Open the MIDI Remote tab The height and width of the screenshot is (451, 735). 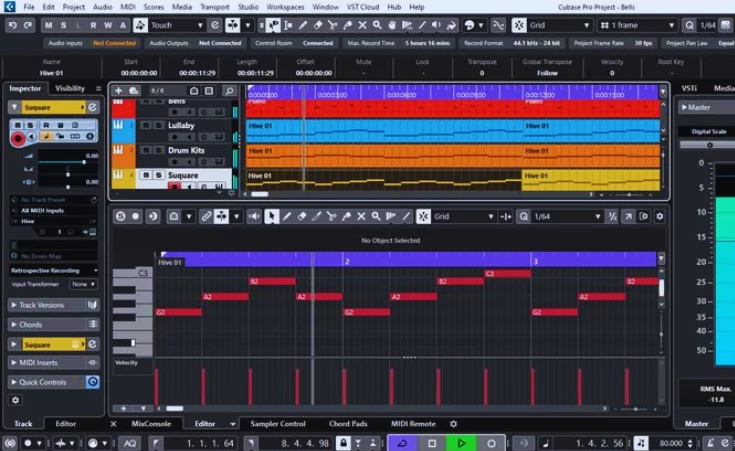(x=413, y=424)
